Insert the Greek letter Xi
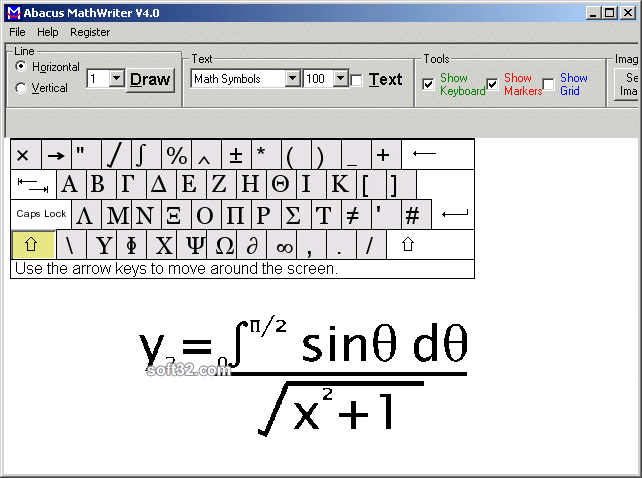 [176, 215]
